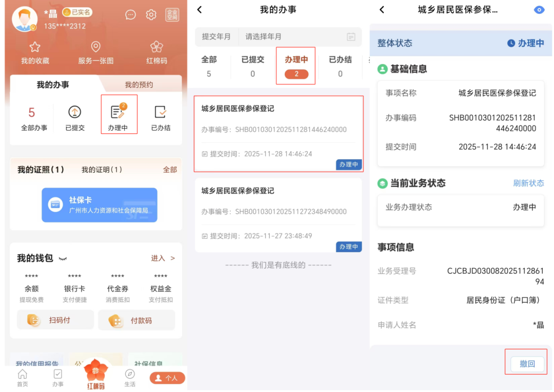Open the 红棉码 flower icon shortcut
Screen dimensions: 554x392
[156, 48]
